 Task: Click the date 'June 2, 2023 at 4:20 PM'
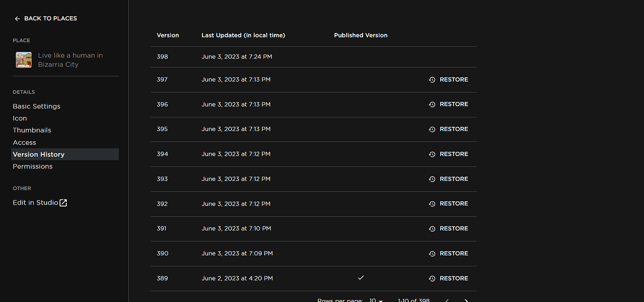tap(237, 278)
